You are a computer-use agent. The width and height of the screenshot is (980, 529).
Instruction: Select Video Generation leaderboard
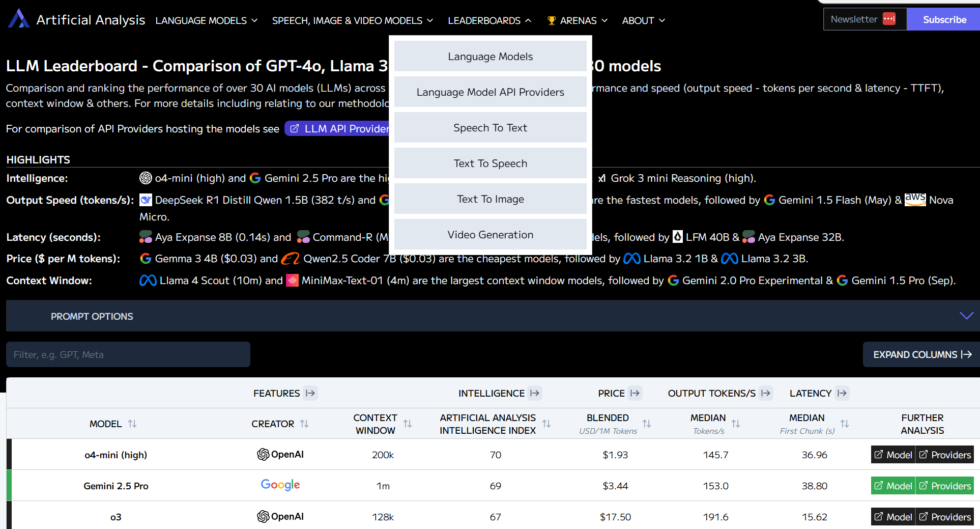[x=491, y=234]
